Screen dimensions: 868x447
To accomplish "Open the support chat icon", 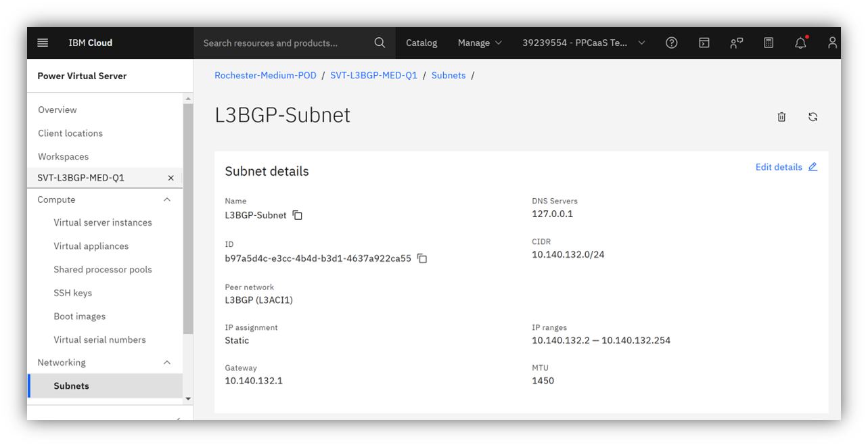I will pos(736,43).
